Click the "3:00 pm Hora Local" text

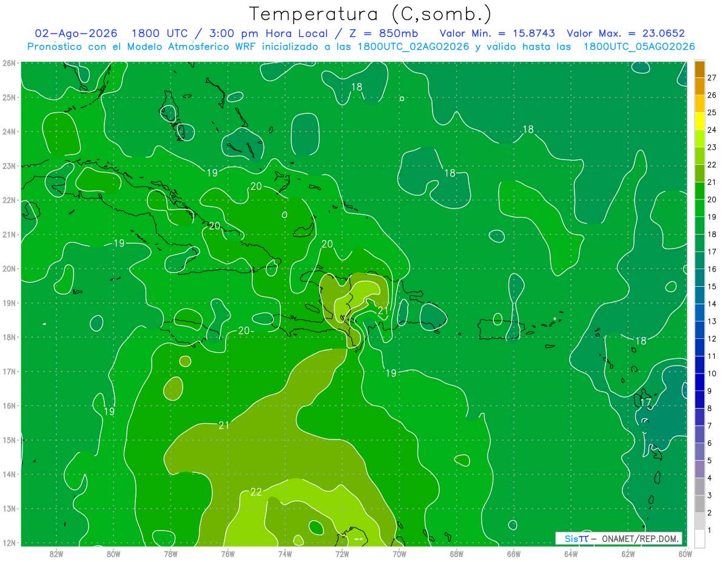point(268,34)
